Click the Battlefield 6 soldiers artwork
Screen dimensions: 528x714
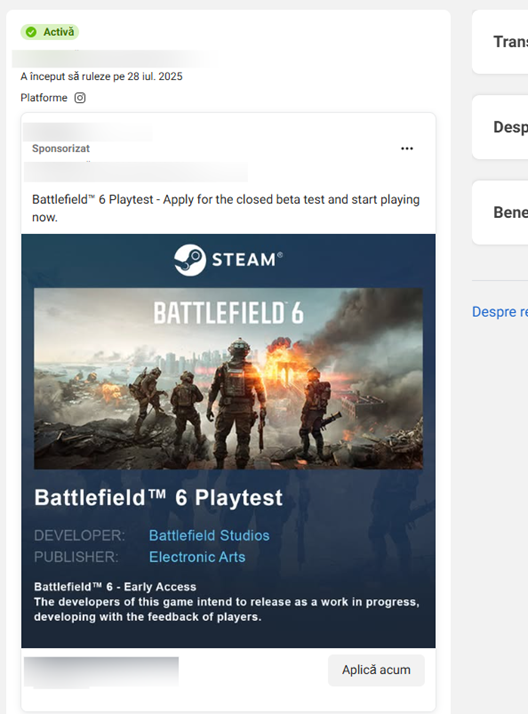[x=228, y=378]
